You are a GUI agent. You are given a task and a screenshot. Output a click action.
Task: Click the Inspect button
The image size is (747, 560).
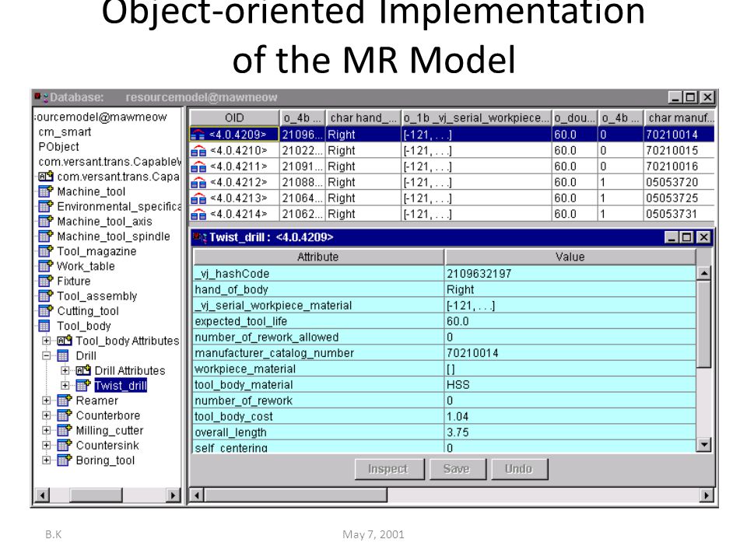(x=389, y=469)
